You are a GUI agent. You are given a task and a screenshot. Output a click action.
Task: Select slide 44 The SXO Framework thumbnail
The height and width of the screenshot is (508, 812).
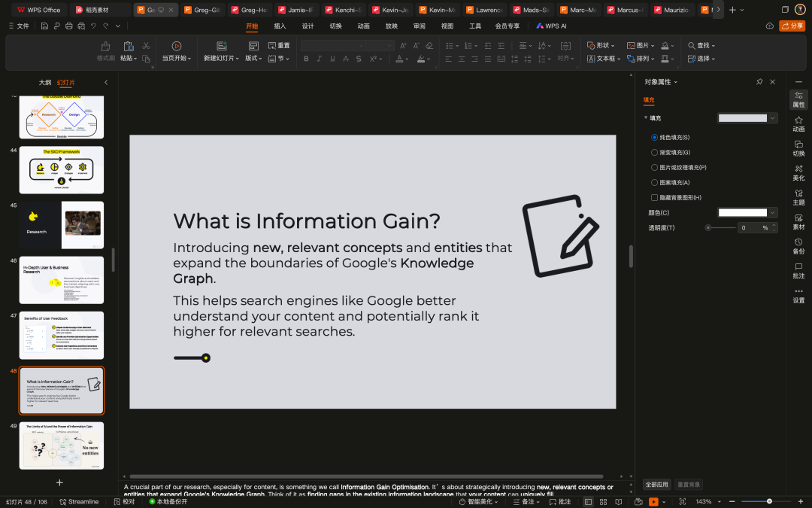pos(61,170)
